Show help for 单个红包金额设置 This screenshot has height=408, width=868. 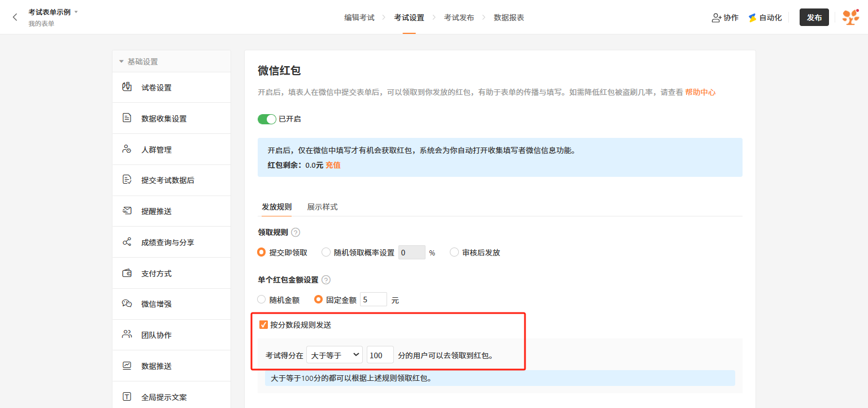click(326, 280)
